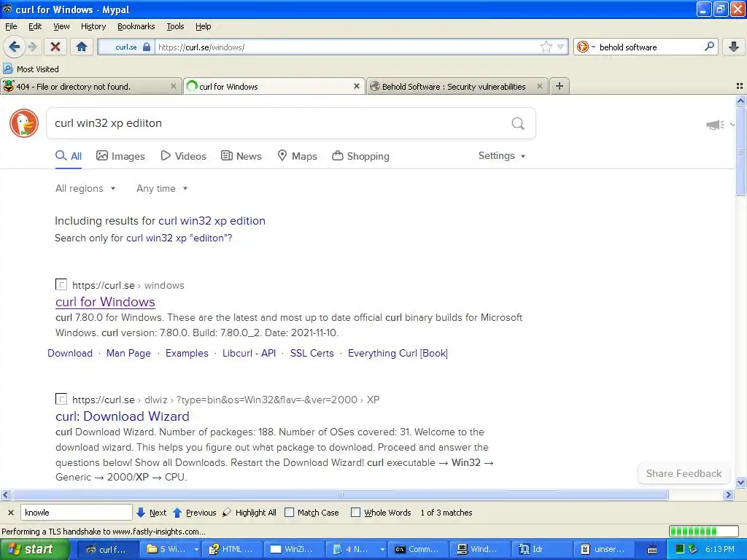Viewport: 747px width, 560px height.
Task: Run search with the magnifier in search bar
Action: (709, 47)
